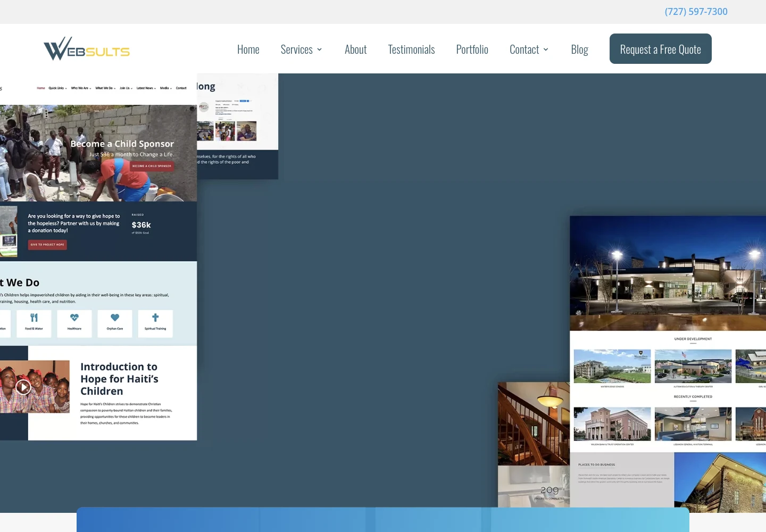Open the Portfolio page
The width and height of the screenshot is (766, 532).
(x=472, y=49)
